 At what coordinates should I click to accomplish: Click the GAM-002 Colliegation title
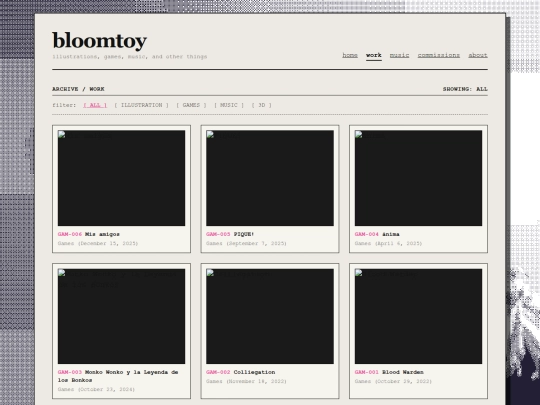[241, 372]
